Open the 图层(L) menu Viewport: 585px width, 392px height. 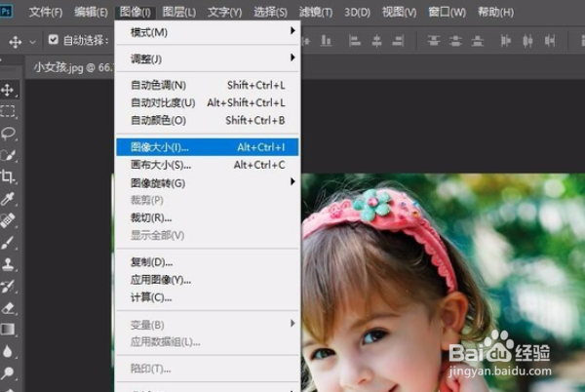click(179, 12)
